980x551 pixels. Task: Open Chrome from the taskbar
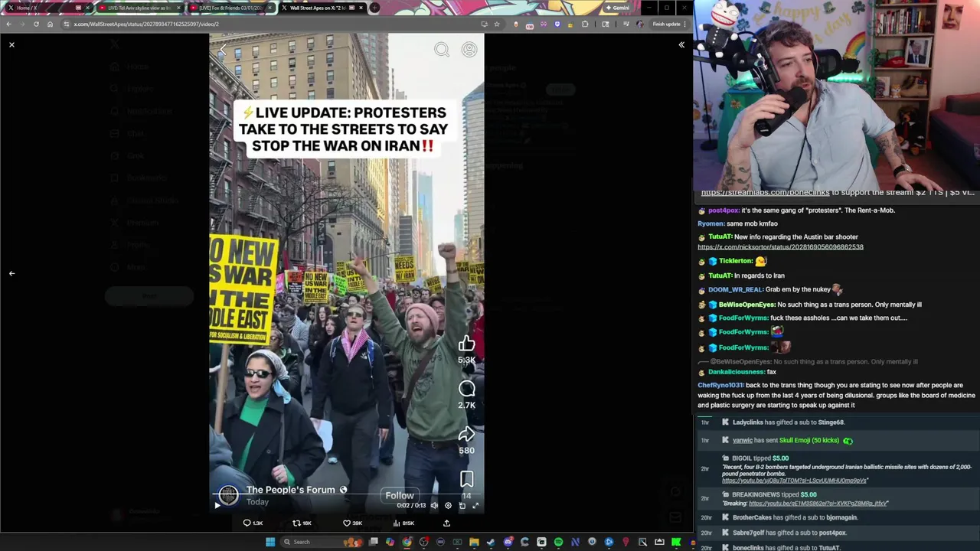point(407,542)
